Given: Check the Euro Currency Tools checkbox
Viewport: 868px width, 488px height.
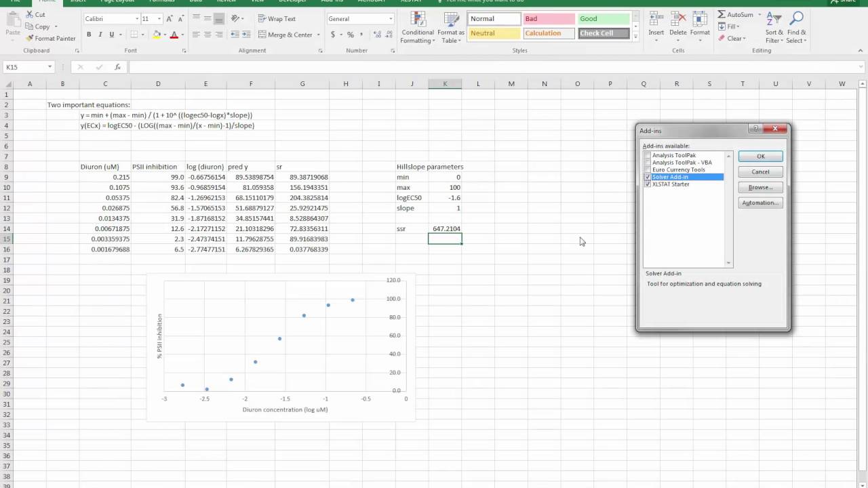Looking at the screenshot, I should coord(648,169).
